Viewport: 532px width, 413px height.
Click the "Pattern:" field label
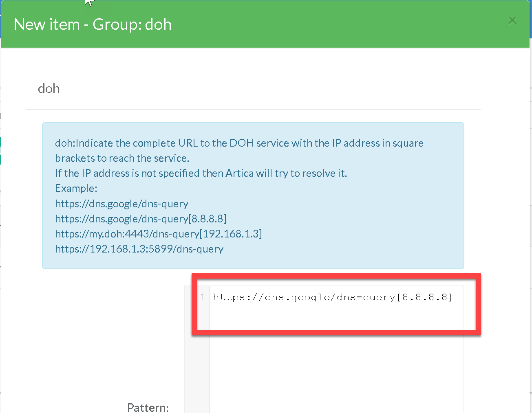click(x=148, y=407)
